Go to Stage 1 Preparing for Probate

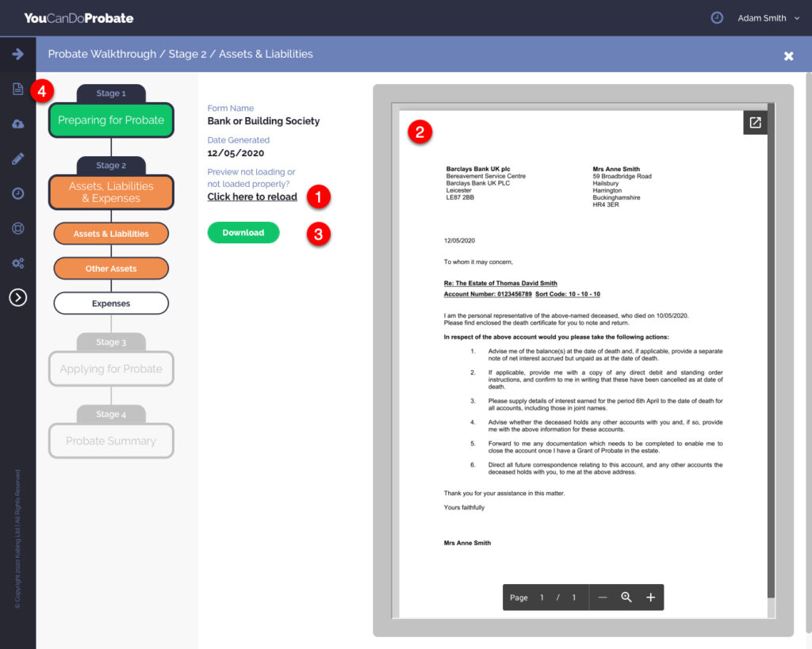(111, 120)
